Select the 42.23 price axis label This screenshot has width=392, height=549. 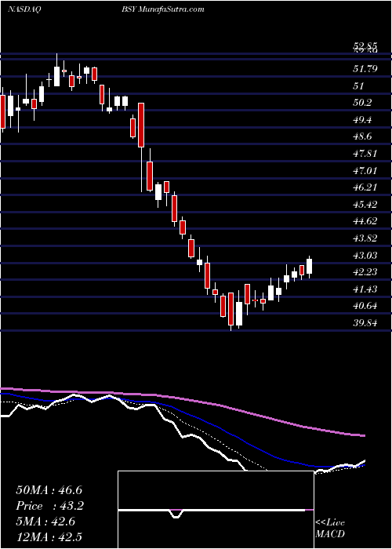click(365, 272)
